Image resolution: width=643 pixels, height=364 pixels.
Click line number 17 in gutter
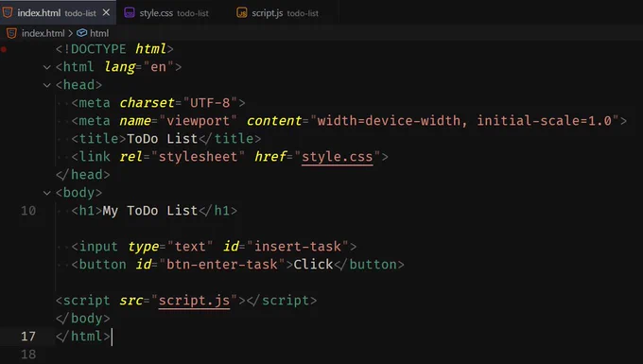pyautogui.click(x=28, y=337)
